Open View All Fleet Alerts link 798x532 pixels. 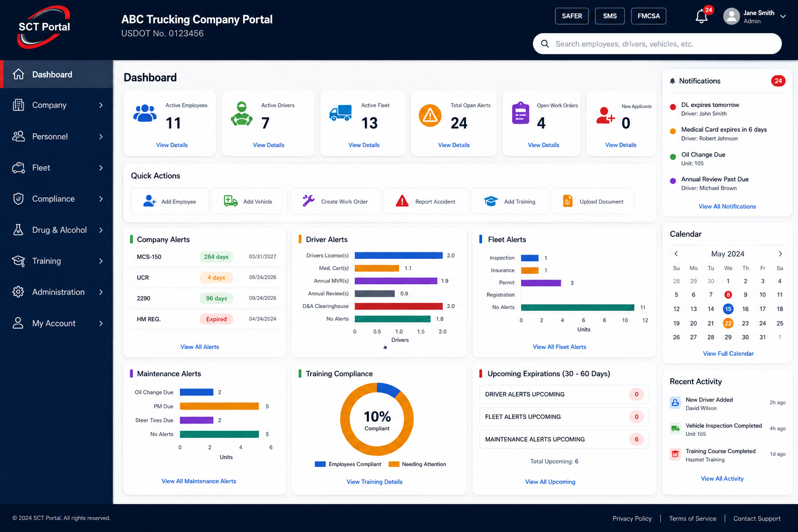(x=560, y=347)
